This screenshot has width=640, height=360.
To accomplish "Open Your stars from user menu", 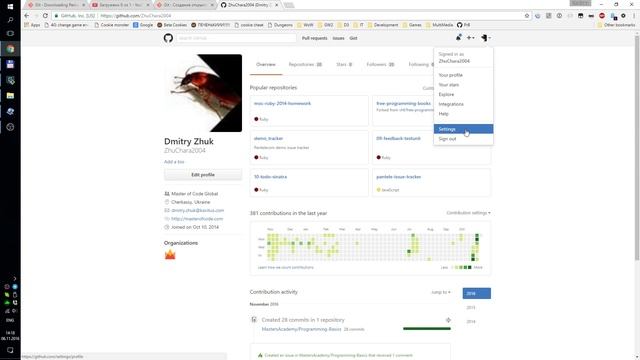I will 463,85.
